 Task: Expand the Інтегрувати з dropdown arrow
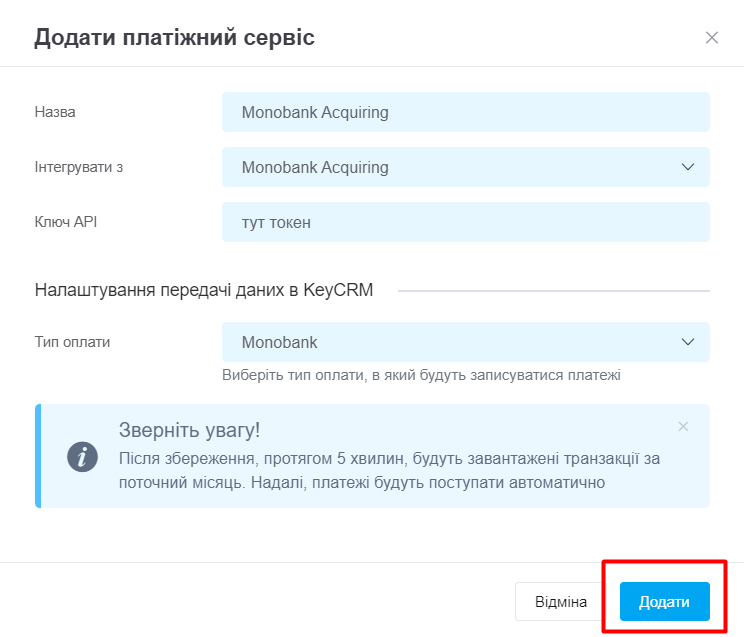pos(688,167)
